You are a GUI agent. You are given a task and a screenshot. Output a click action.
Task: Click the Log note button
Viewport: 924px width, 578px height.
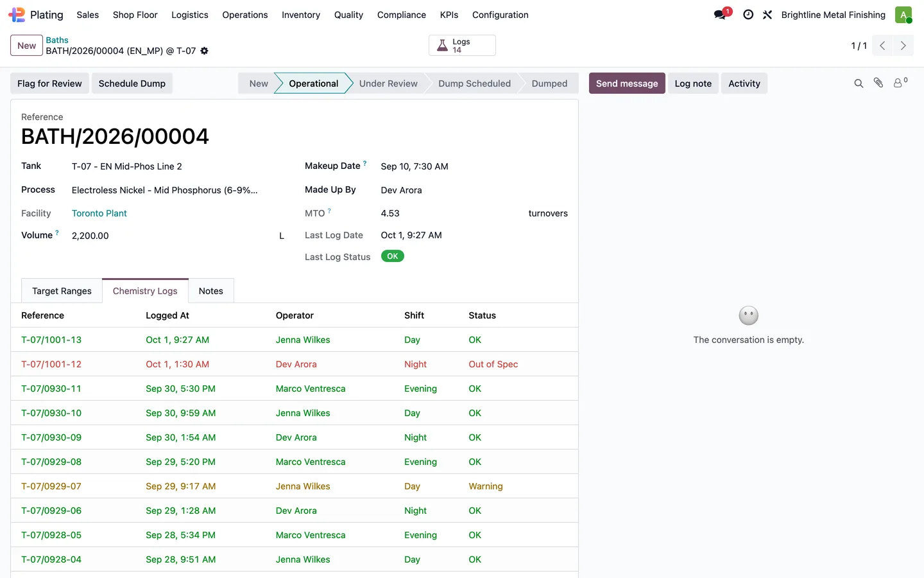pos(693,83)
